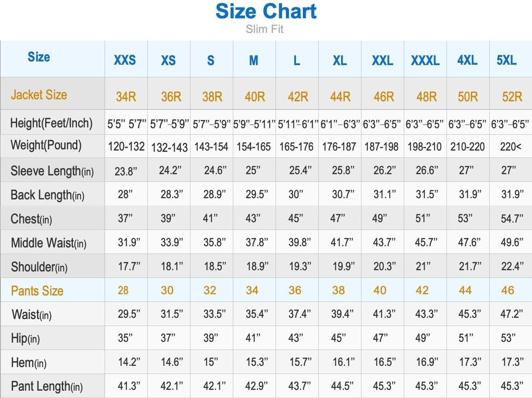532x398 pixels.
Task: Click the Size Chart title
Action: click(x=266, y=11)
